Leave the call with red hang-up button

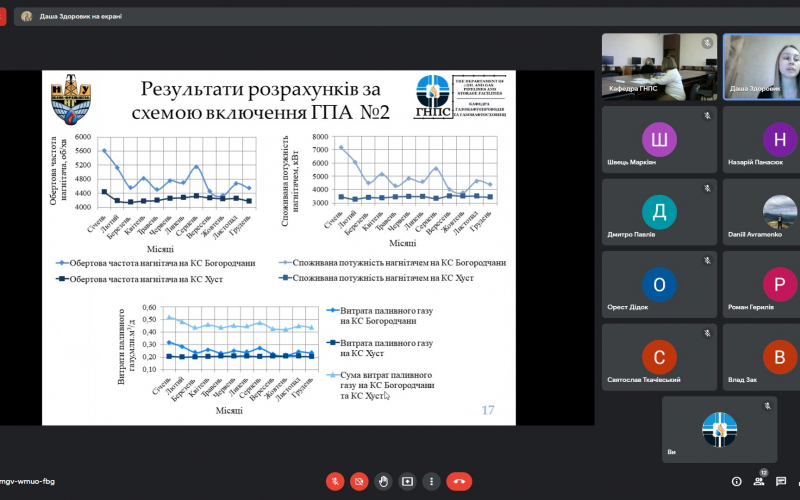pyautogui.click(x=459, y=481)
